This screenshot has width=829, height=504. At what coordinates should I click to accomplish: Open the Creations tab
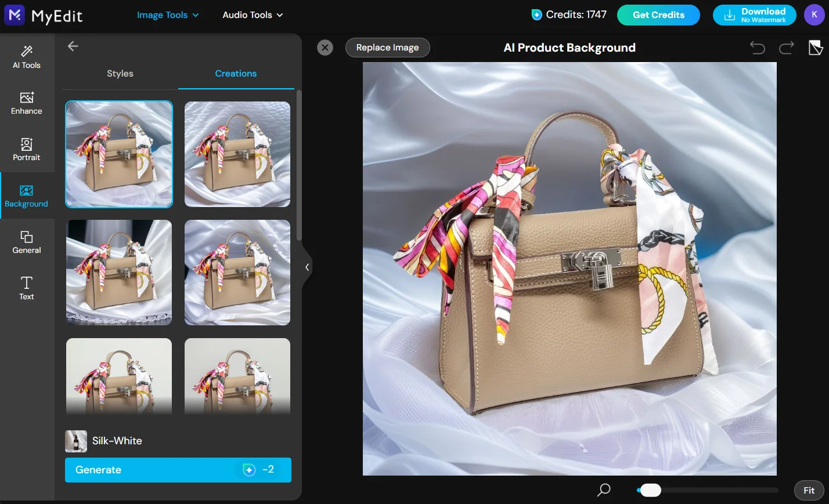(236, 74)
